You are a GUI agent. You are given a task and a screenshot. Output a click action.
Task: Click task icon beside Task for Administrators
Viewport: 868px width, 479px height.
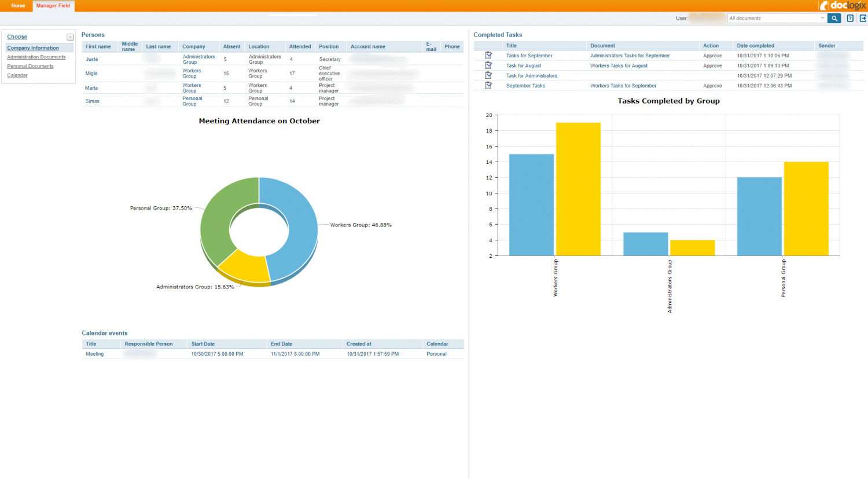click(488, 75)
